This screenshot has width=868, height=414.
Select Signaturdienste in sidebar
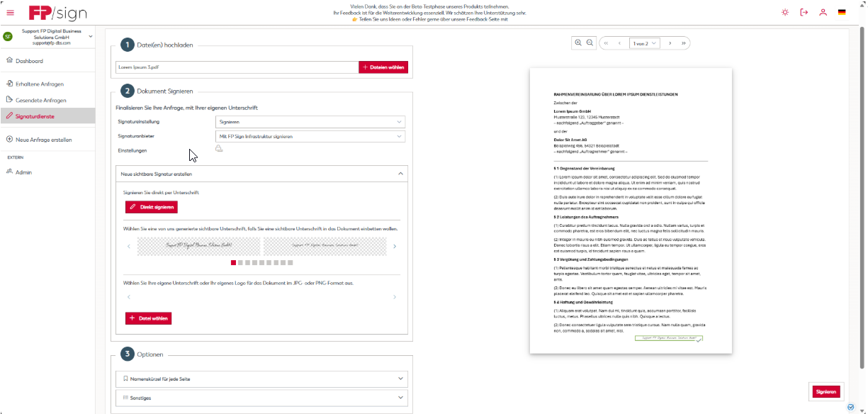(47, 116)
